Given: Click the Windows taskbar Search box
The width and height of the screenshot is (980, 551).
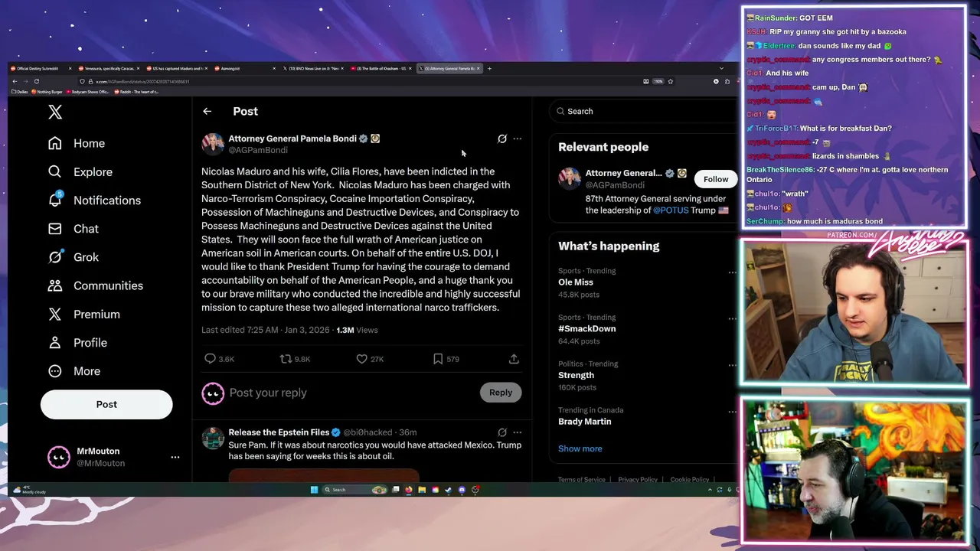Looking at the screenshot, I should [x=354, y=490].
